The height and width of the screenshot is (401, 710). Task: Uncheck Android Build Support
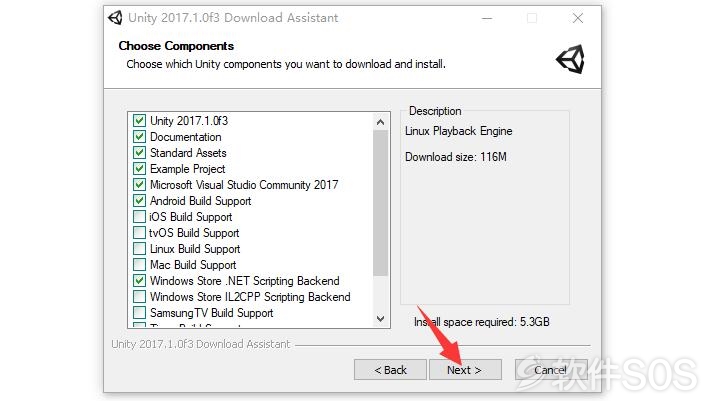coord(139,200)
